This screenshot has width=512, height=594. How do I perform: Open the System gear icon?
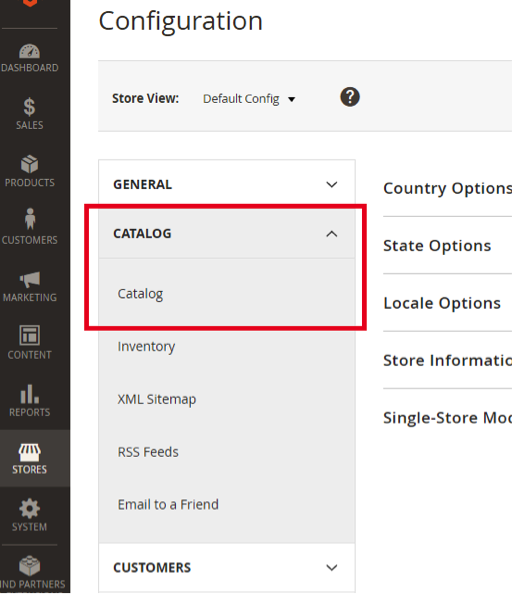click(x=30, y=508)
